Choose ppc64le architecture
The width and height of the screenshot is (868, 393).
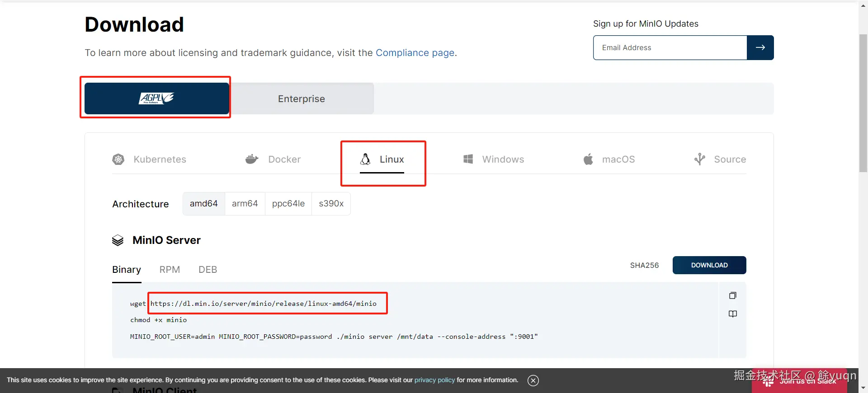288,204
